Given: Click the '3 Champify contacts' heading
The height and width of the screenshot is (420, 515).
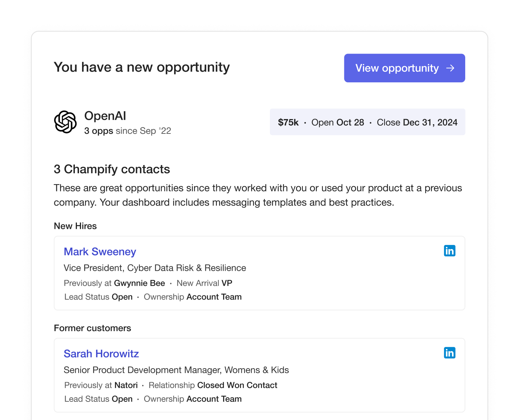Looking at the screenshot, I should pyautogui.click(x=112, y=169).
